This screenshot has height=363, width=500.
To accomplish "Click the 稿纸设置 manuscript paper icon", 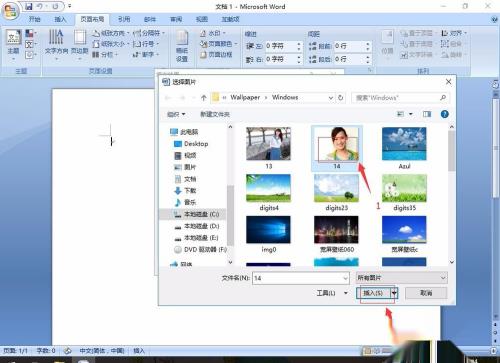I will 182,46.
